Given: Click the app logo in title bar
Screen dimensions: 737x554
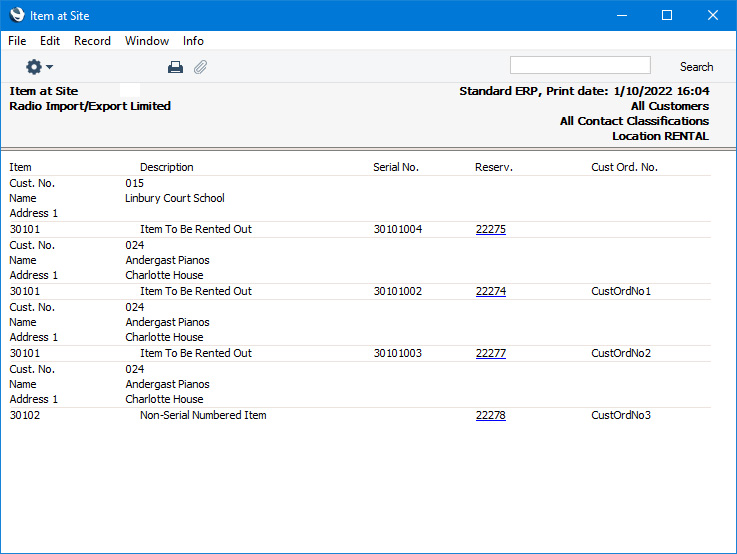Looking at the screenshot, I should tap(15, 15).
